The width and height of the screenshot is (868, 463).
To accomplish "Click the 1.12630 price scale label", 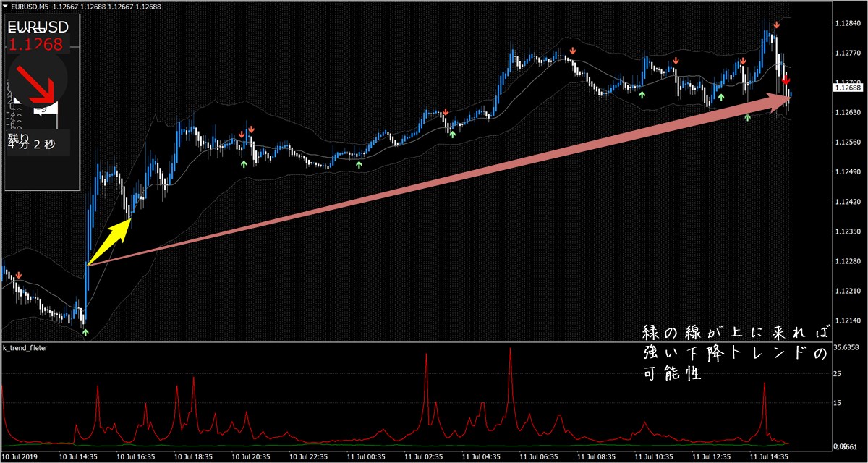I will click(847, 113).
